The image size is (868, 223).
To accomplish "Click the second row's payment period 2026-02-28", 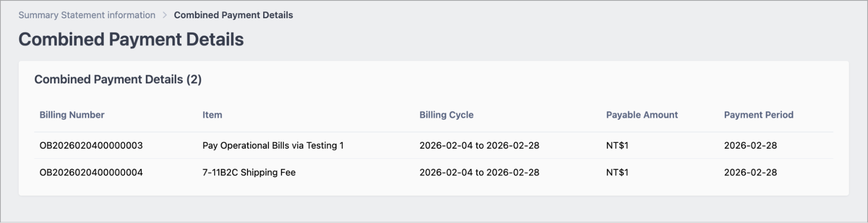I will point(750,172).
